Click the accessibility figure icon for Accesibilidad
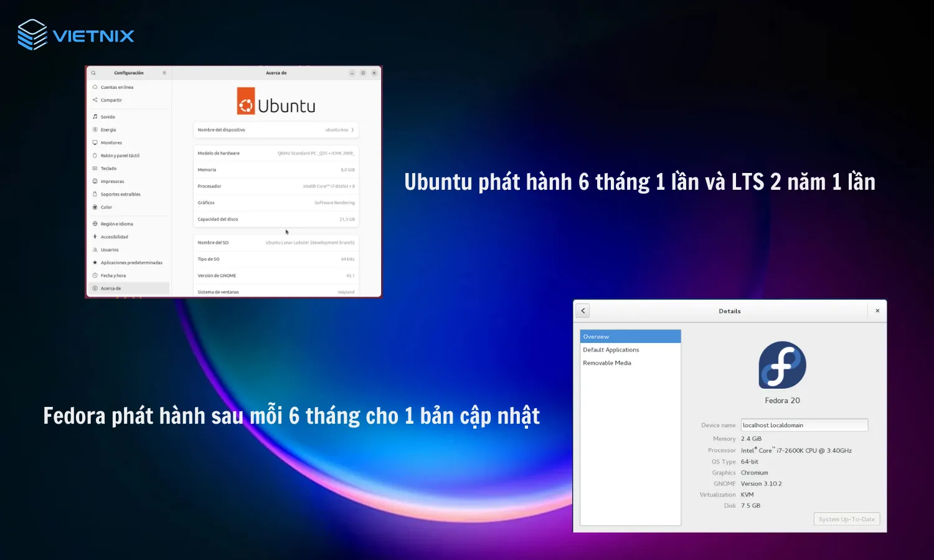 pyautogui.click(x=95, y=237)
